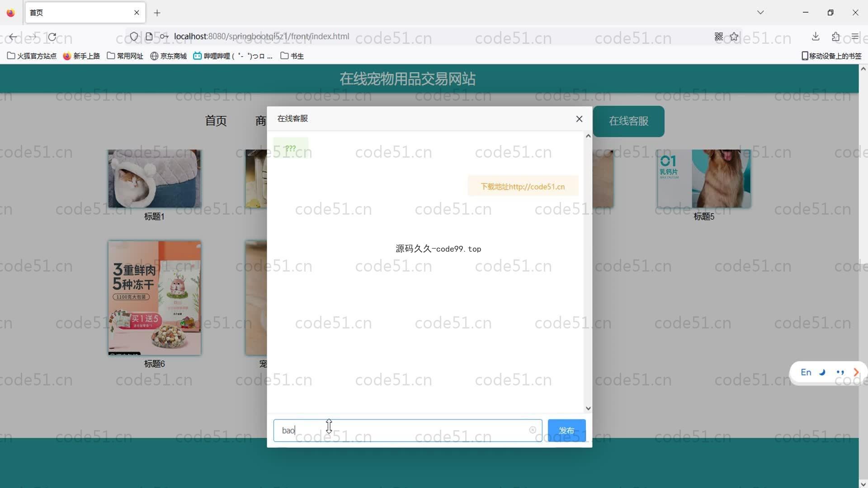Click the punctuation dots icon on IME toolbar
The width and height of the screenshot is (868, 488).
[840, 372]
